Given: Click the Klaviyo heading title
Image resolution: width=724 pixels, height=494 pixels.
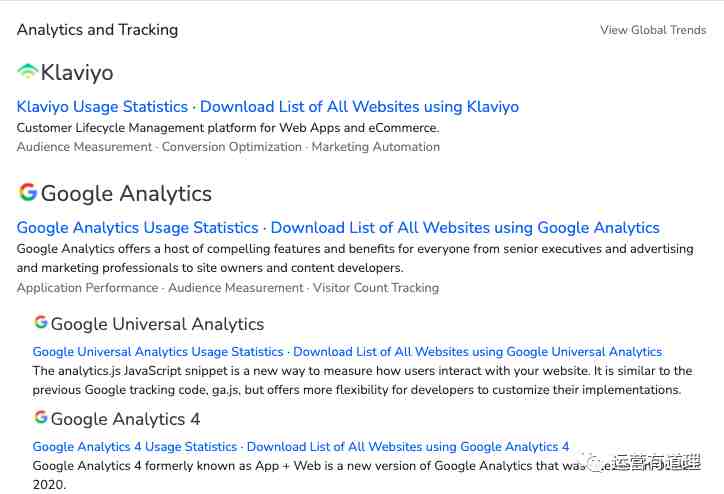Looking at the screenshot, I should [x=77, y=72].
